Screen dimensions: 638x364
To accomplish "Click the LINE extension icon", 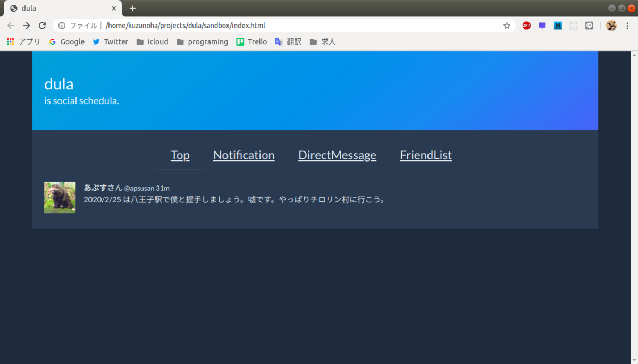I will pyautogui.click(x=589, y=25).
